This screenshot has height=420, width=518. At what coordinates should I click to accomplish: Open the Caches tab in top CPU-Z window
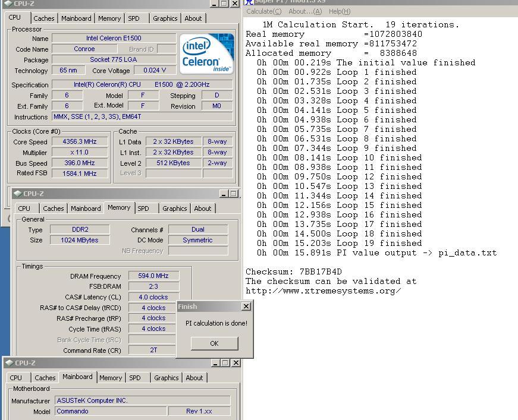[43, 18]
